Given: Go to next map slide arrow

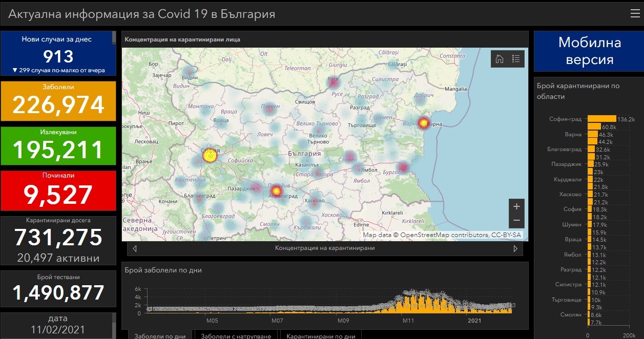Looking at the screenshot, I should tap(515, 248).
